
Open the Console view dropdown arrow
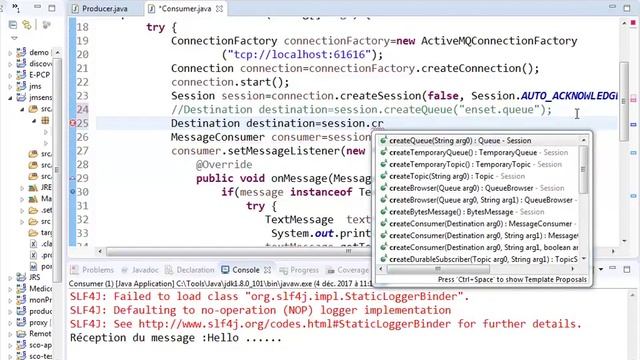click(601, 269)
